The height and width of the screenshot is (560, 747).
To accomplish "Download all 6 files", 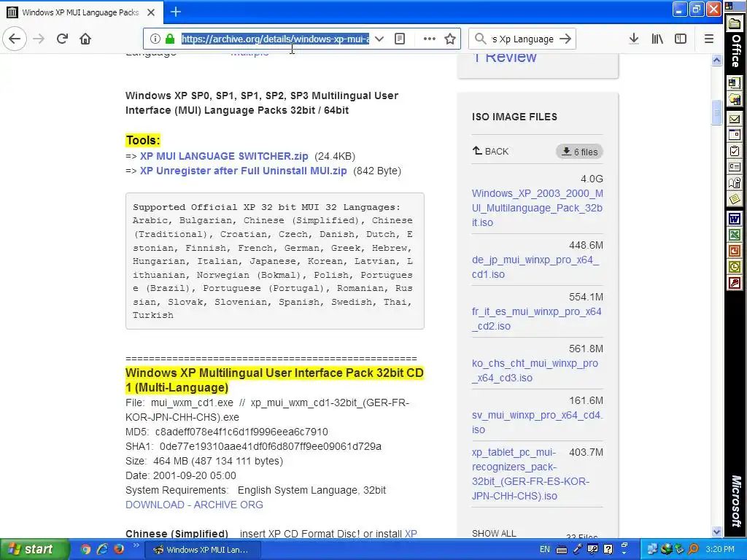I will pos(579,152).
